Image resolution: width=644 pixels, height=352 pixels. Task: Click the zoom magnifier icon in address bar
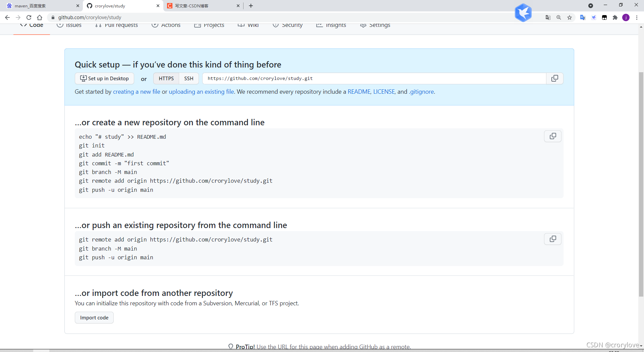pos(559,17)
